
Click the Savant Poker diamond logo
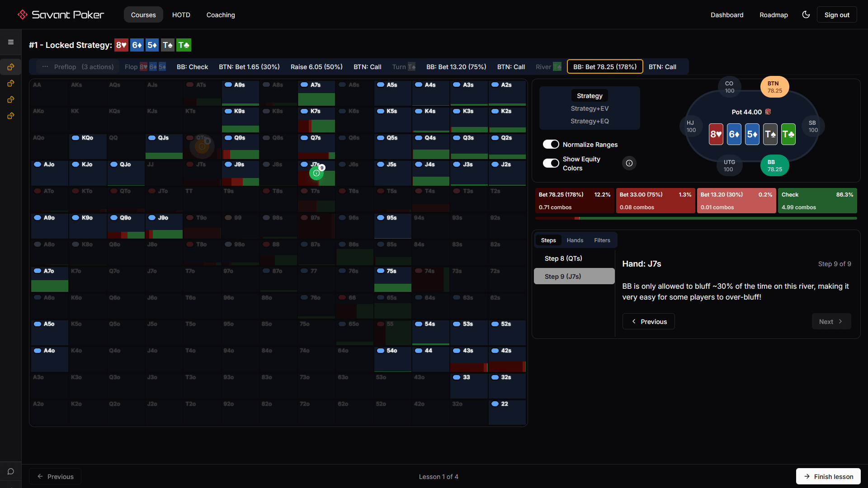pos(22,14)
